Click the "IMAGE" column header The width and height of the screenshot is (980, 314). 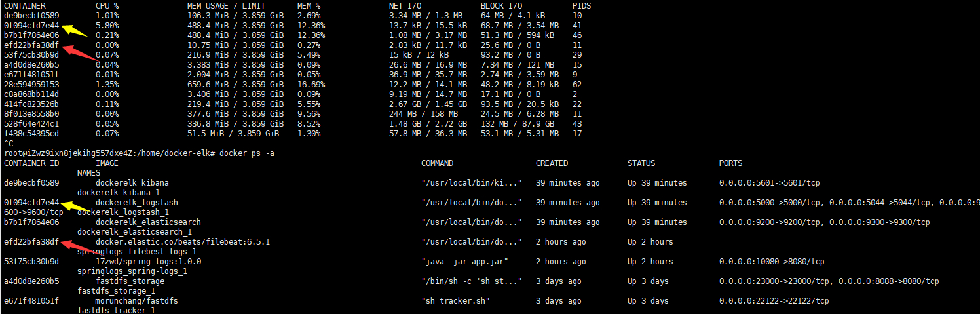click(107, 163)
